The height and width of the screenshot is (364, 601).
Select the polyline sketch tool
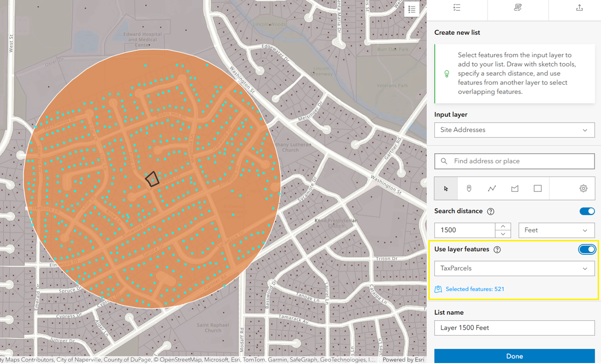[x=492, y=188]
